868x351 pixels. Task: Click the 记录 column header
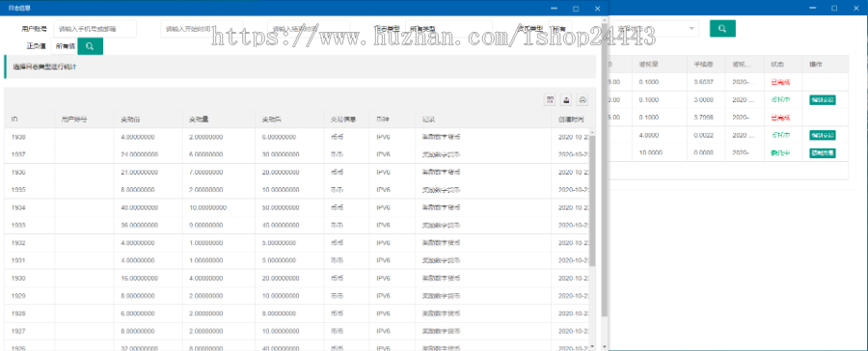(483, 119)
